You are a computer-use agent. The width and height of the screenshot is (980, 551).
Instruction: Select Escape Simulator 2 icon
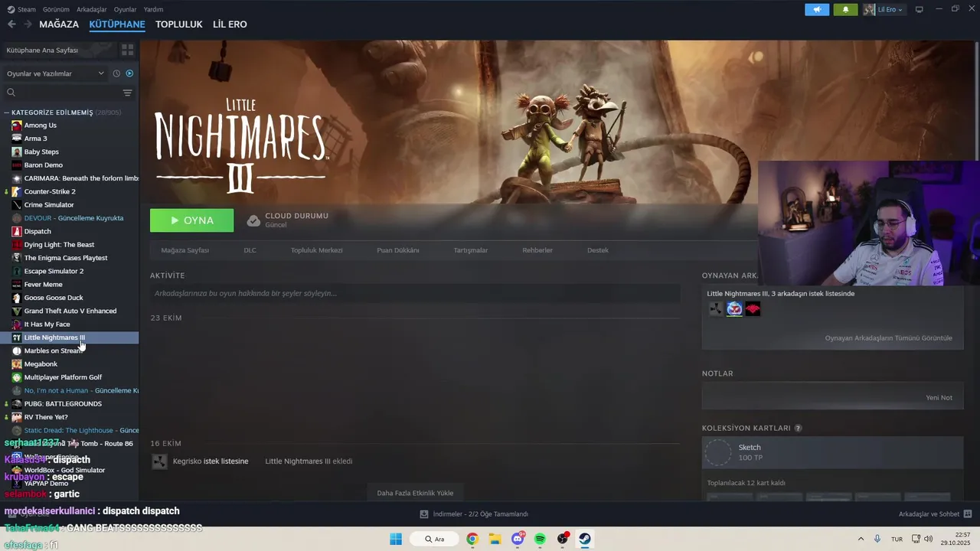click(17, 271)
